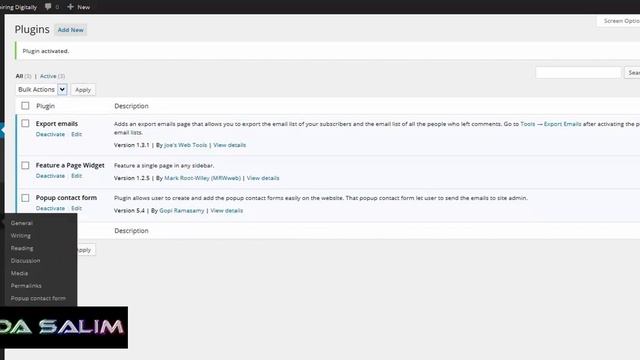The height and width of the screenshot is (360, 640).
Task: Deactivate Feature a Page Widget plugin
Action: click(x=50, y=176)
